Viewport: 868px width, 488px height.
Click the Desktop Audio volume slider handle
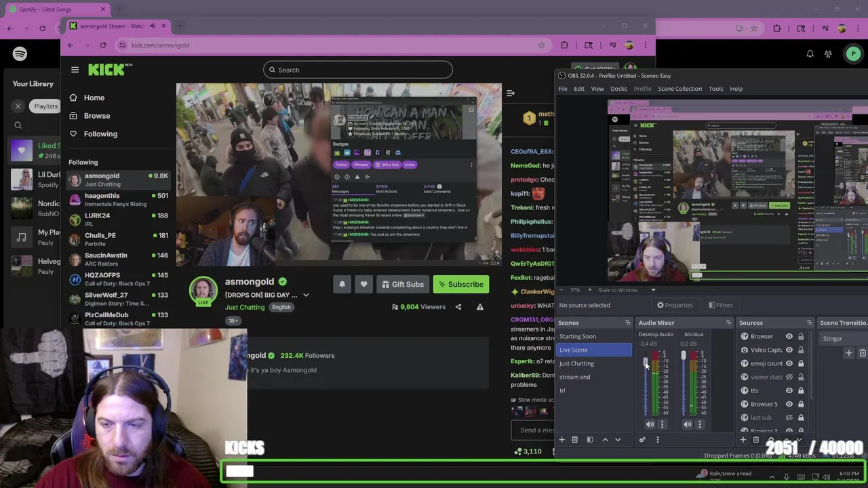pos(646,363)
